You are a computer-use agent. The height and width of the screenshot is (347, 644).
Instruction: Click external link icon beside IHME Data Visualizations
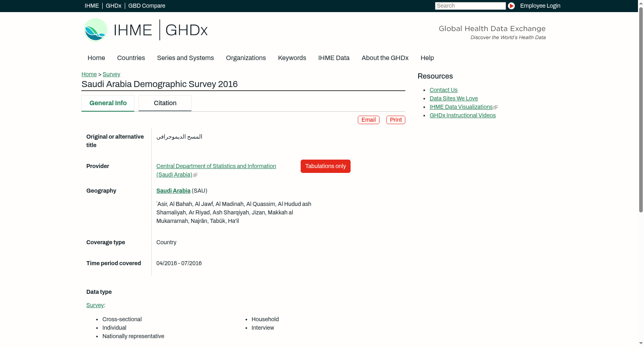pos(495,107)
